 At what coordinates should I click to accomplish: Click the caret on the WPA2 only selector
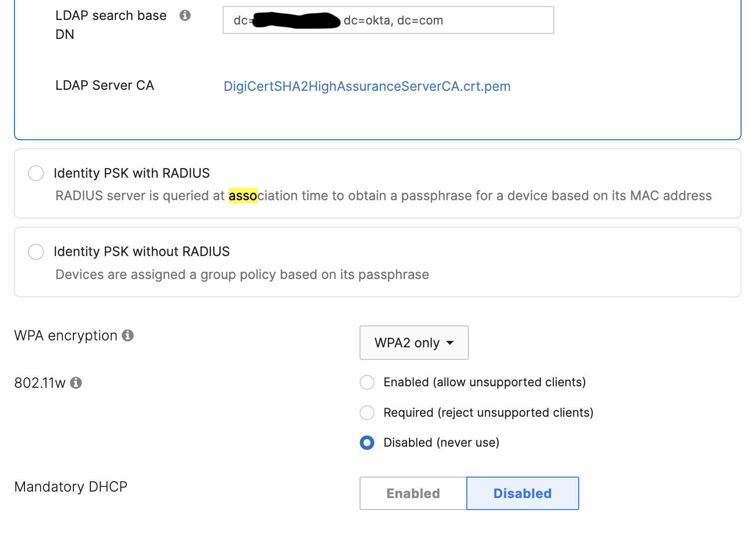[x=450, y=343]
